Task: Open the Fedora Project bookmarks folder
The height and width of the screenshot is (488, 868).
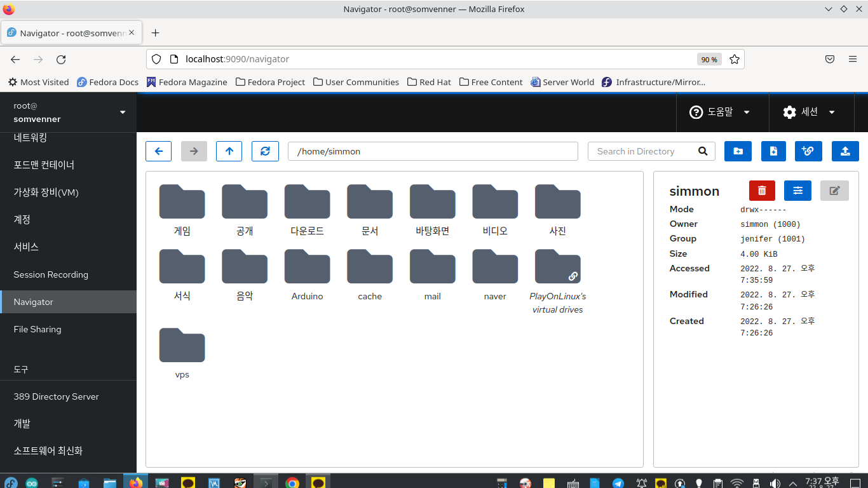Action: coord(270,82)
